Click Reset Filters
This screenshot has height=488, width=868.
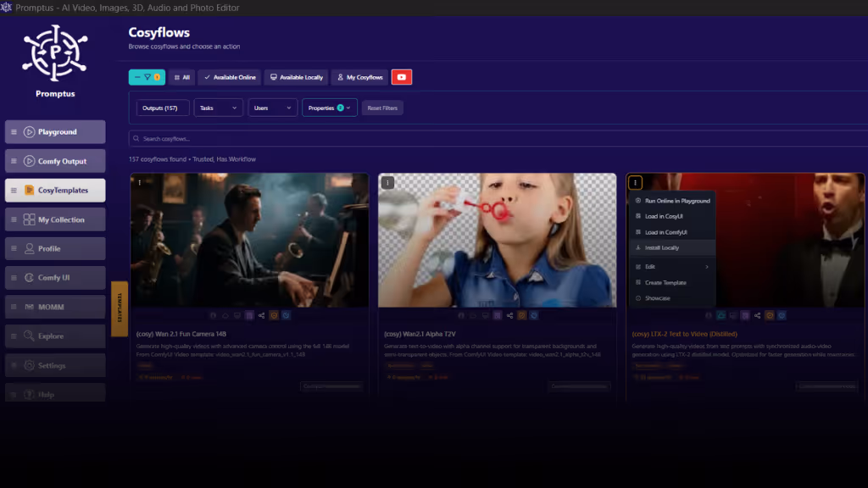(382, 108)
